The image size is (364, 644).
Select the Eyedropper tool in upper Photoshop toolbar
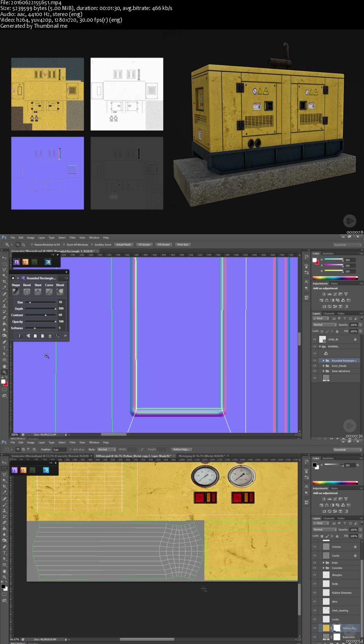(x=4, y=287)
